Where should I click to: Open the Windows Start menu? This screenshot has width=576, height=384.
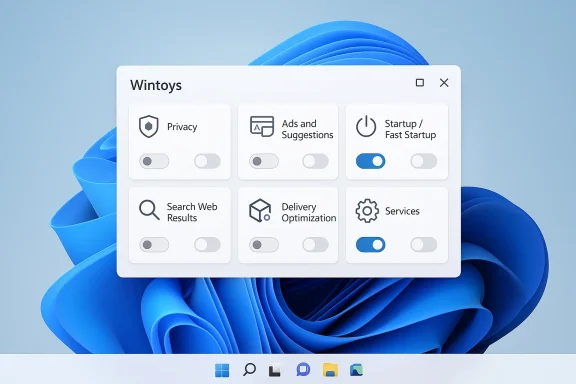click(222, 370)
